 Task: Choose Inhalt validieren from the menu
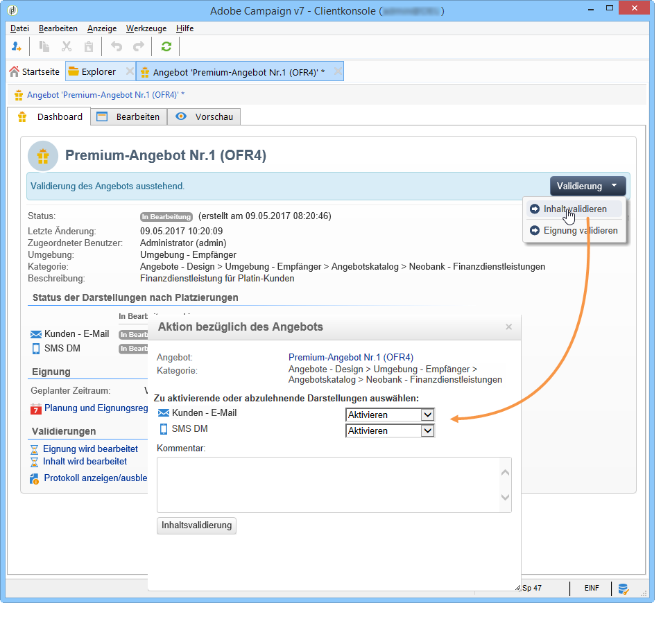[x=574, y=209]
